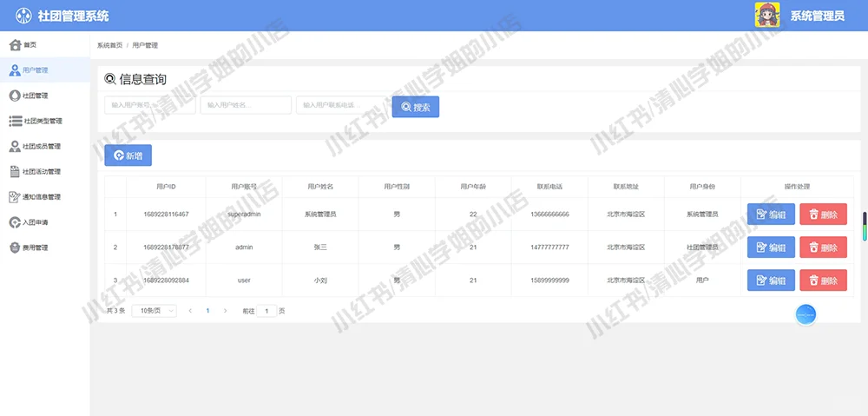Select 费用管理 in the sidebar
The height and width of the screenshot is (416, 868).
click(x=45, y=248)
